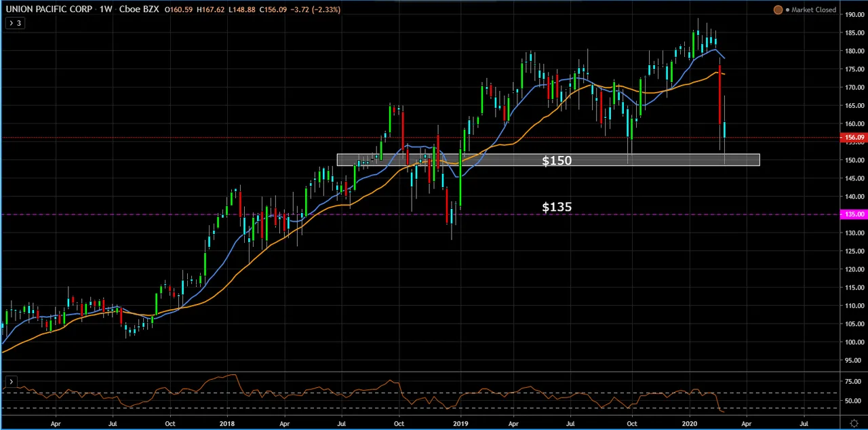
Task: Click the 110.00 price axis label
Action: coord(854,306)
